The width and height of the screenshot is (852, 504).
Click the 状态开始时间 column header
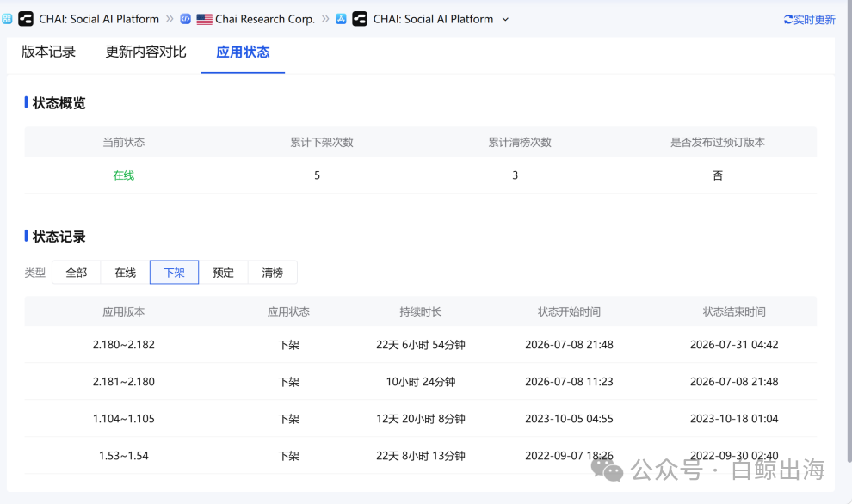click(569, 311)
